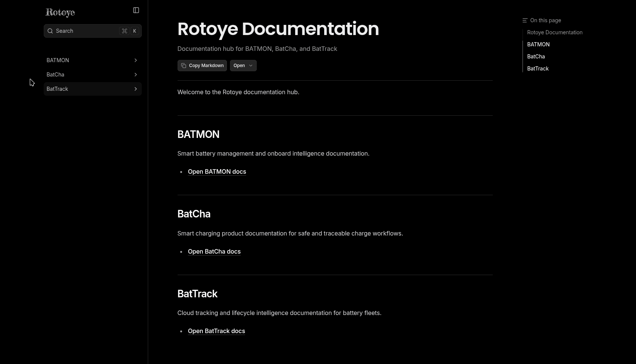Click the command key badge in search

pyautogui.click(x=124, y=31)
